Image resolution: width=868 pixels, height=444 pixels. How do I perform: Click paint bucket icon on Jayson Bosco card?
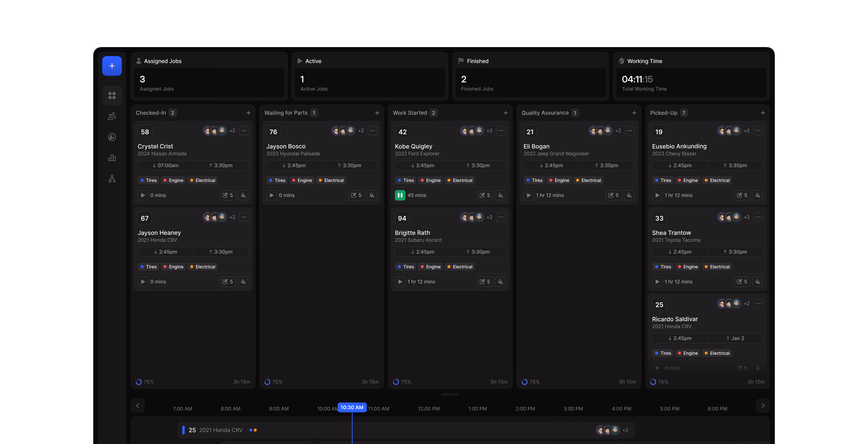click(372, 195)
